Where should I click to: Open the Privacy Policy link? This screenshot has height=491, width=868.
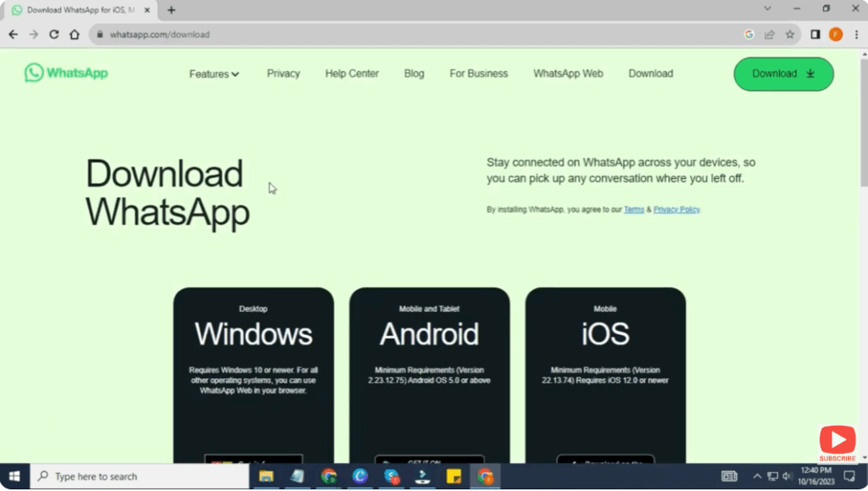(x=676, y=209)
